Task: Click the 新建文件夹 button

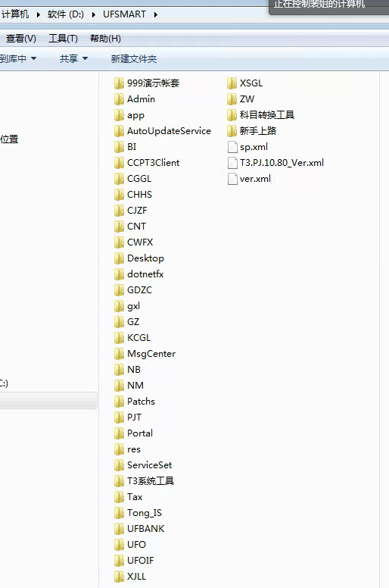Action: [134, 58]
